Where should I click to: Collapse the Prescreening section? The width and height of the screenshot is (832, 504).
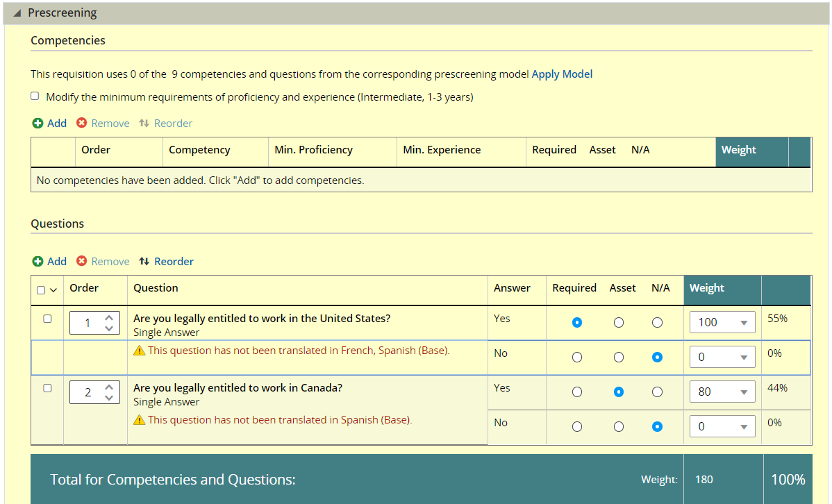[x=17, y=13]
